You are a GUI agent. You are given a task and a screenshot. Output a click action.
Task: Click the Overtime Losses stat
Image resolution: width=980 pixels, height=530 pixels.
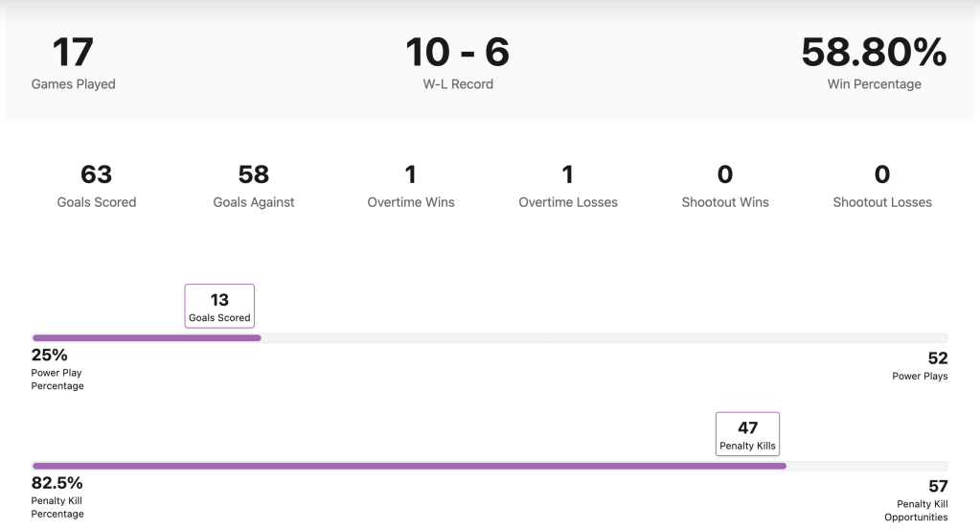[x=568, y=174]
